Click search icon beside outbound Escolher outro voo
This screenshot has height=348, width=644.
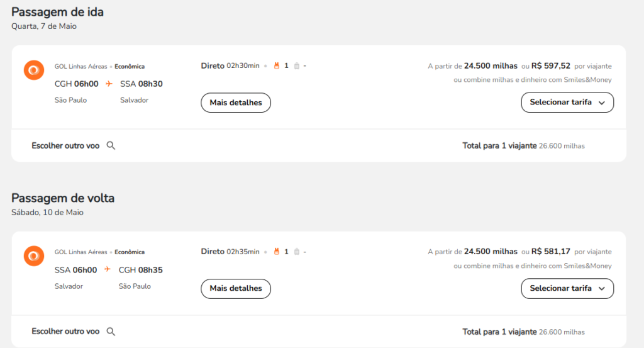tap(111, 145)
